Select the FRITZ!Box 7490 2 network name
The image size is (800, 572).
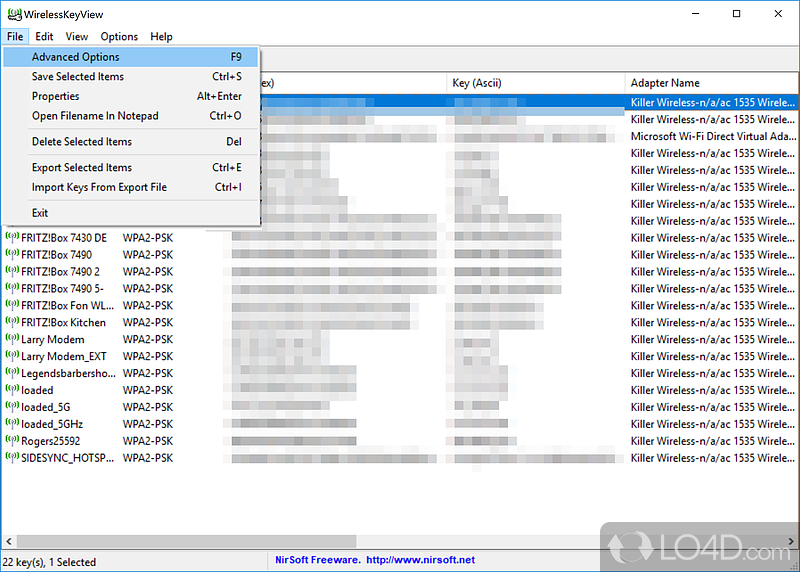point(60,271)
